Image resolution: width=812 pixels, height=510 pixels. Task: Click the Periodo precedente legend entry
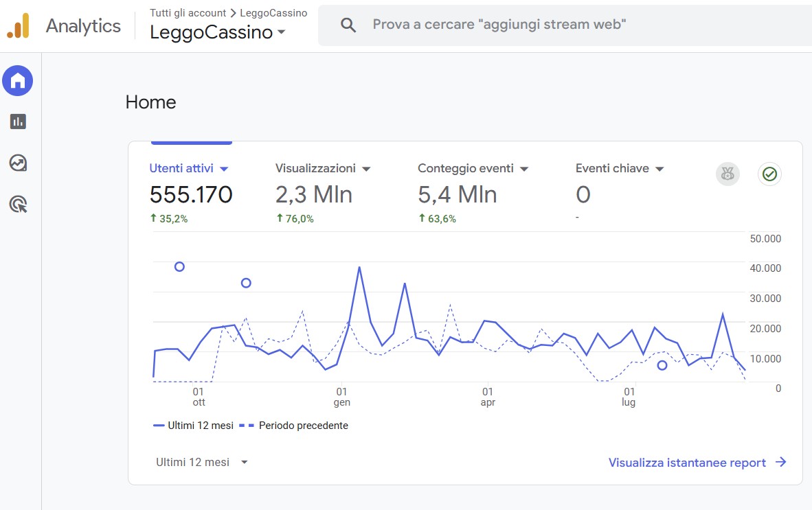coord(302,426)
